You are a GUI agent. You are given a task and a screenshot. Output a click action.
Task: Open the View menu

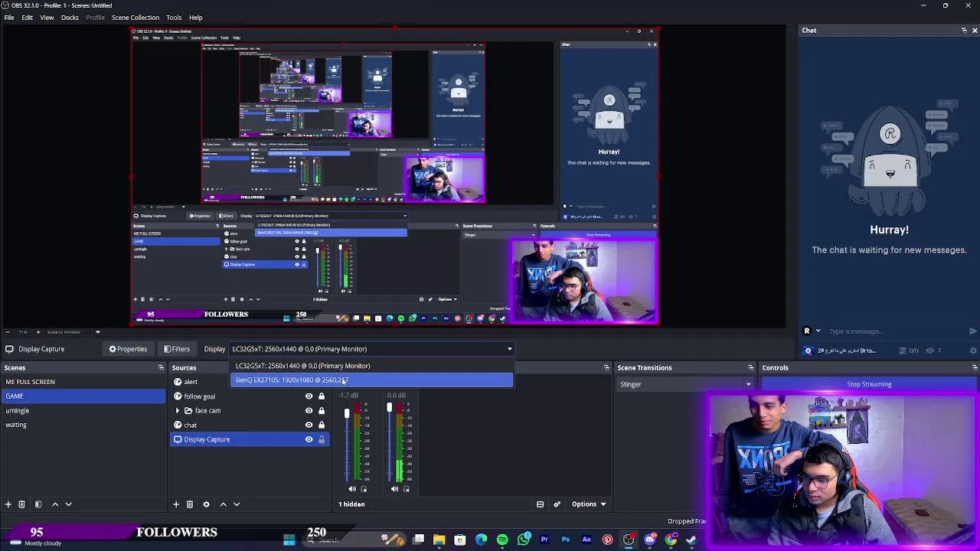(x=47, y=18)
